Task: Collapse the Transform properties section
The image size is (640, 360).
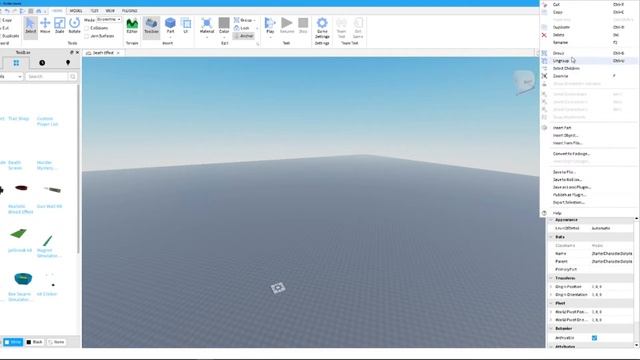Action: [551, 278]
